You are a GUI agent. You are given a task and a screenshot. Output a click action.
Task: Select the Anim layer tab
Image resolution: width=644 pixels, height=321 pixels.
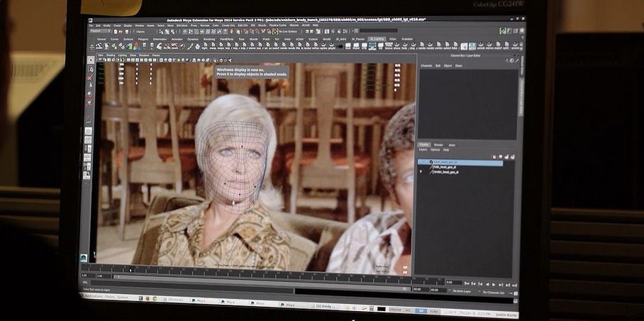pyautogui.click(x=452, y=145)
